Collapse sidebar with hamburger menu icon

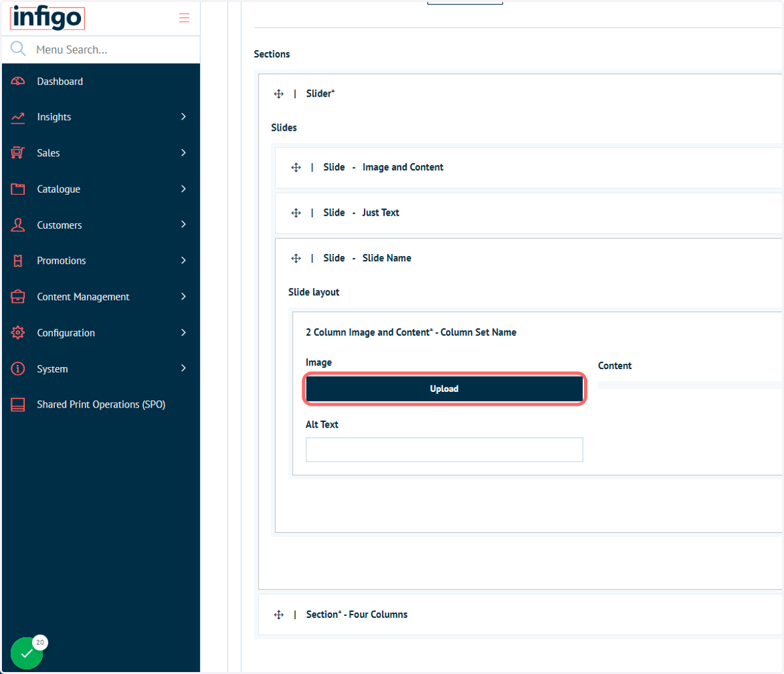(x=184, y=18)
